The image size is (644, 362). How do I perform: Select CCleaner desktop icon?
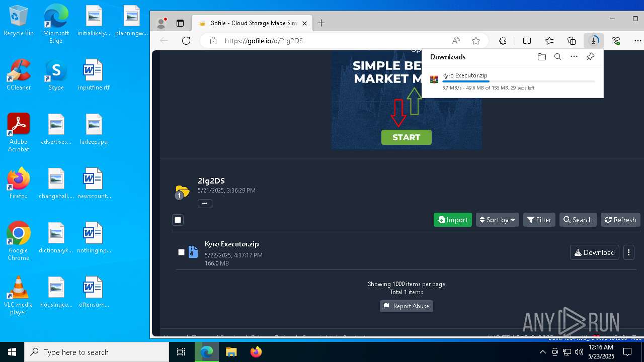pyautogui.click(x=19, y=75)
